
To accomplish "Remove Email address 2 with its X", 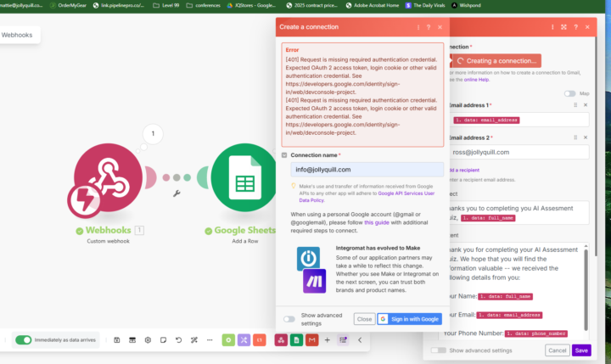I will 586,137.
